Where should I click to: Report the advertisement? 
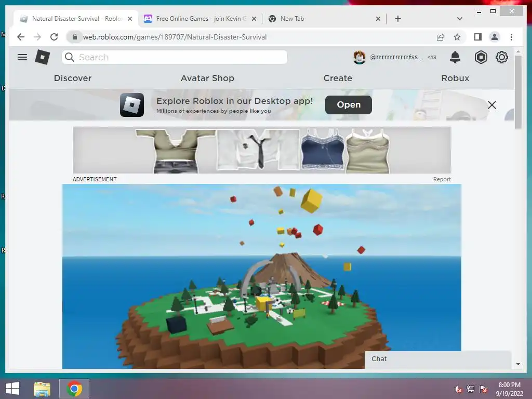coord(442,179)
